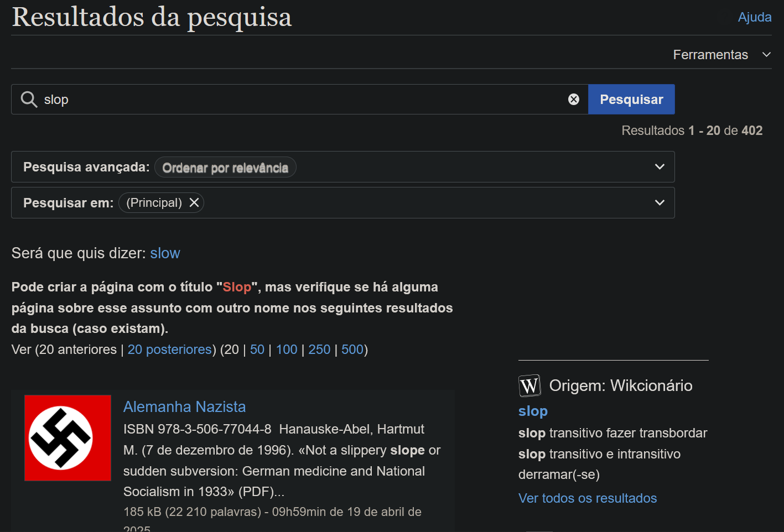Open the Wikcionário slop entry

click(x=533, y=411)
